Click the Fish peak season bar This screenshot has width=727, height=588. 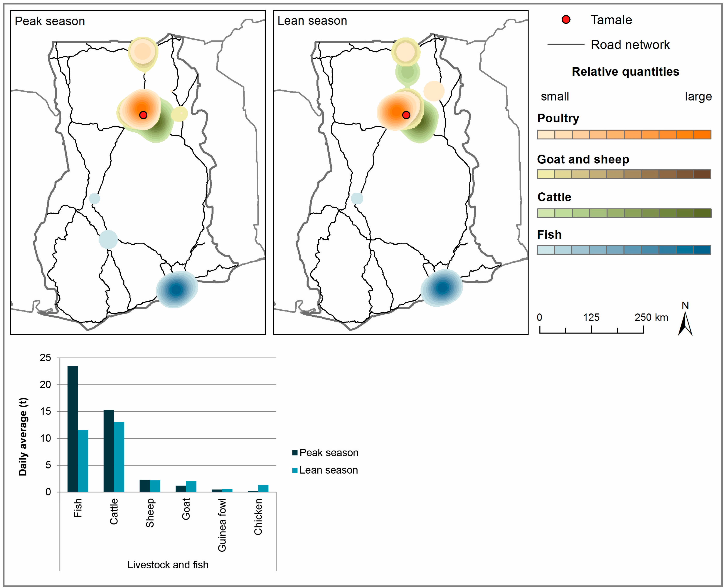[x=73, y=428]
